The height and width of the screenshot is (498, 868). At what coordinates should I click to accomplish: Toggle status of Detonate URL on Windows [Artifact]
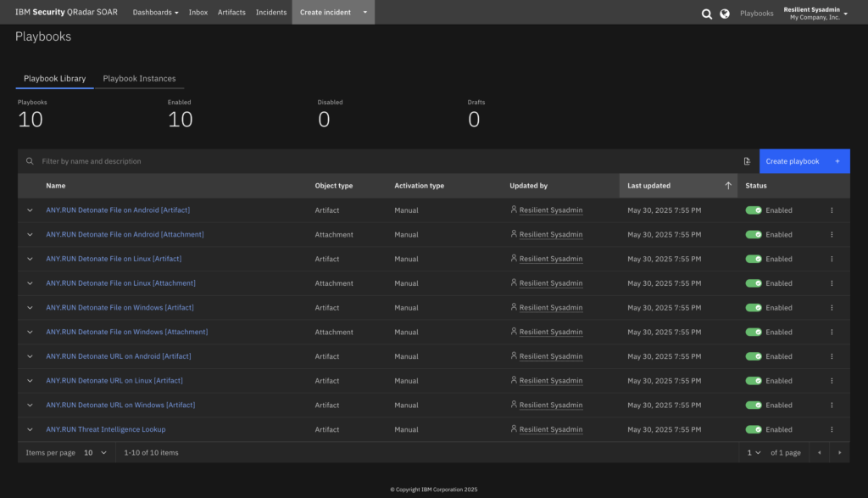(754, 406)
